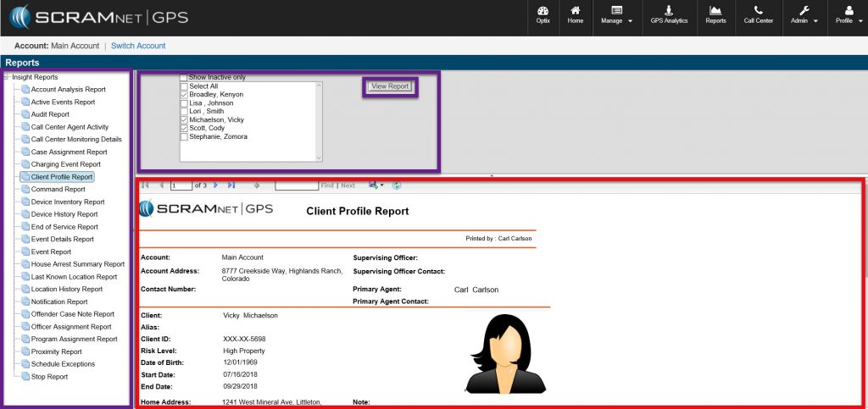
Task: Check the Select All checkbox
Action: pos(184,86)
